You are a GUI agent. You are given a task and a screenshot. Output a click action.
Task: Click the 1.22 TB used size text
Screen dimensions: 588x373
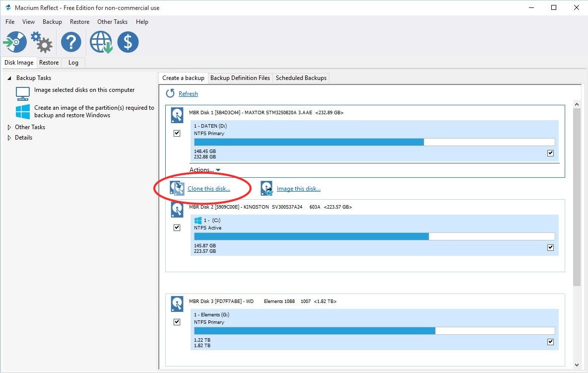pyautogui.click(x=202, y=340)
